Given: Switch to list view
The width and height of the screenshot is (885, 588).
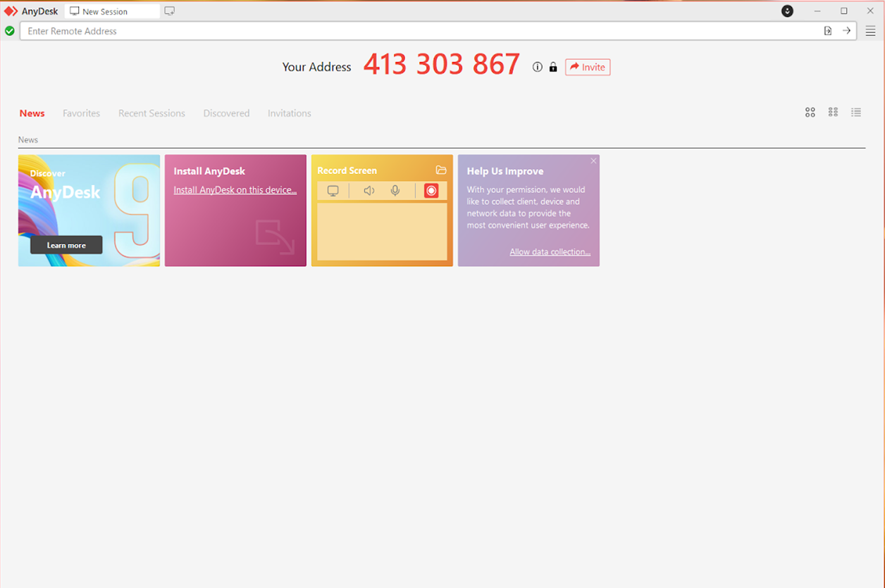Looking at the screenshot, I should pyautogui.click(x=856, y=112).
